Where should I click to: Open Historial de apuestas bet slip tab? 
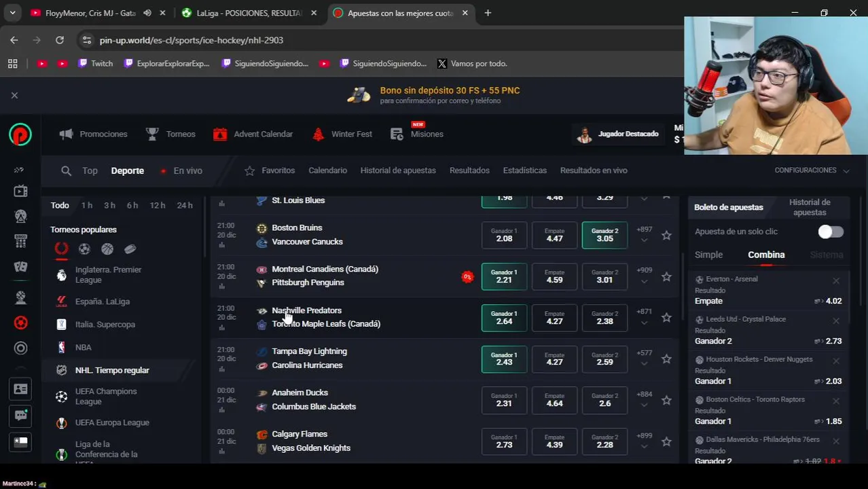click(810, 207)
